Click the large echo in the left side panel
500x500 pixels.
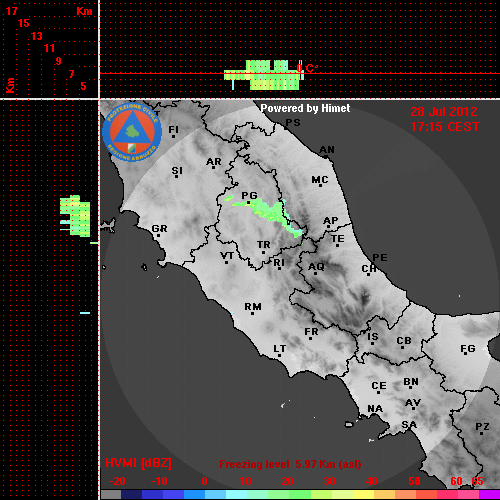[75, 216]
